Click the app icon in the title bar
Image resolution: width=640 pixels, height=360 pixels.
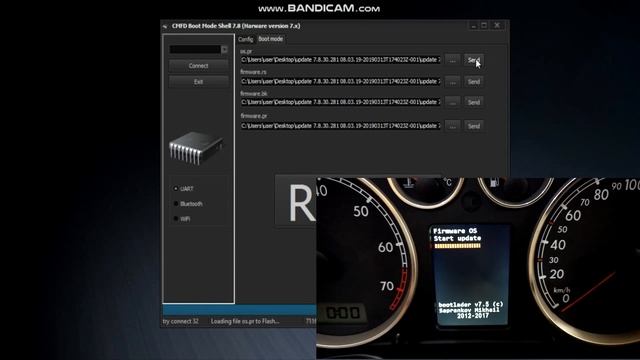click(165, 26)
